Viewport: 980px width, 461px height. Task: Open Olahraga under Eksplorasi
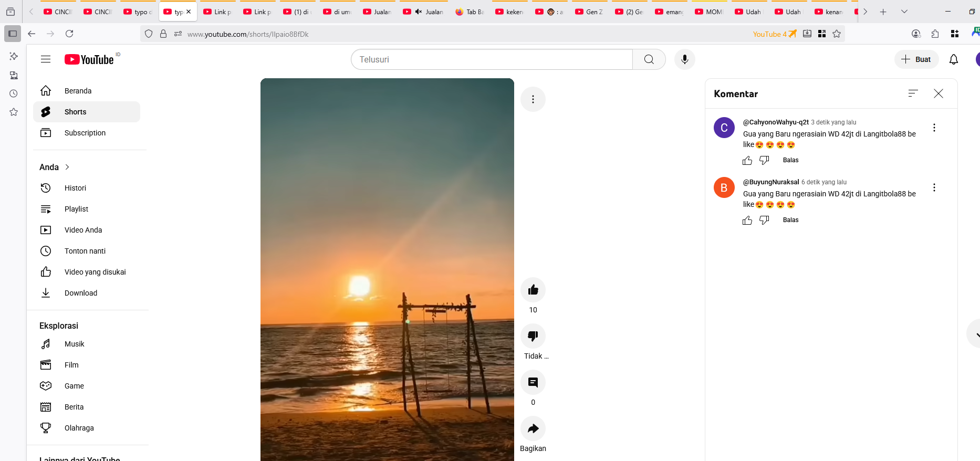[87, 428]
